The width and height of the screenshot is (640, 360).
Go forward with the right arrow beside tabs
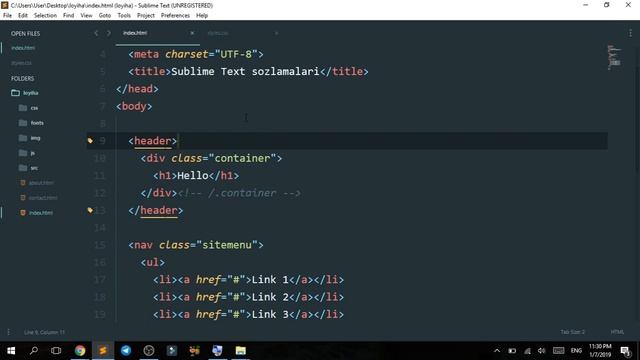pos(109,33)
